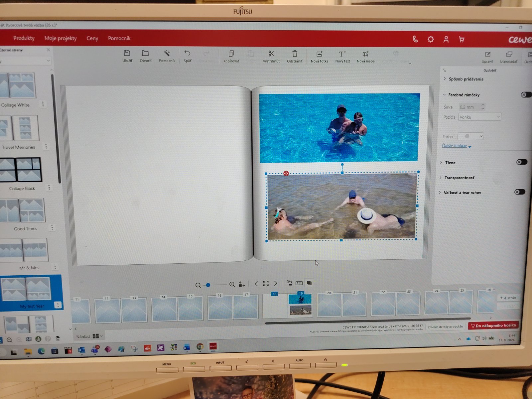This screenshot has width=532, height=399.
Task: Click the Šírka width stepper arrows
Action: point(483,107)
